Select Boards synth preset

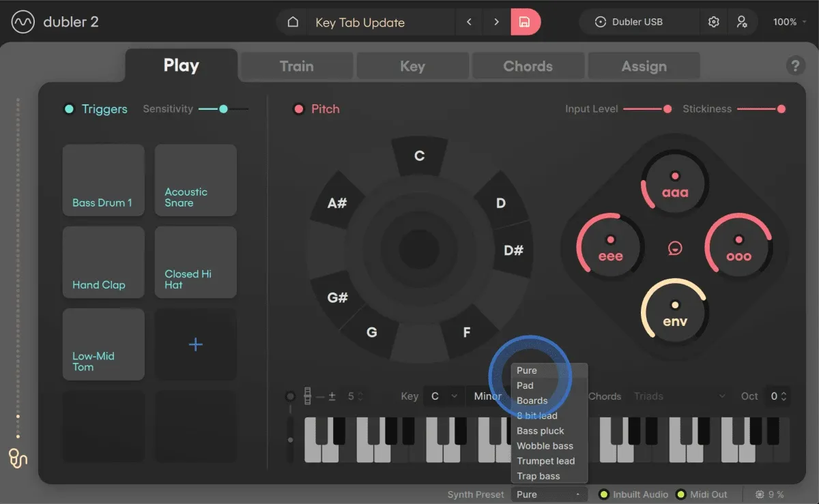[549, 400]
